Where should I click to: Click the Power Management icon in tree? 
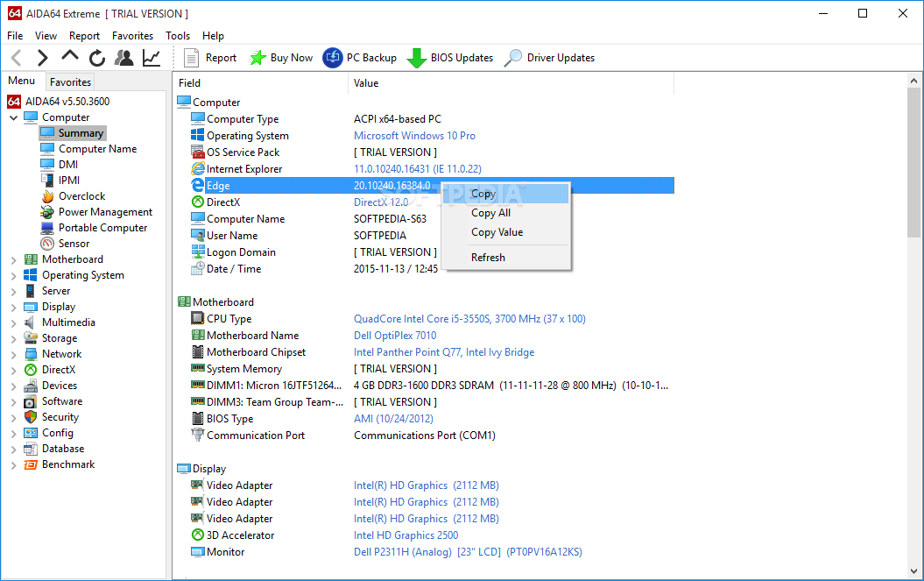coord(47,212)
